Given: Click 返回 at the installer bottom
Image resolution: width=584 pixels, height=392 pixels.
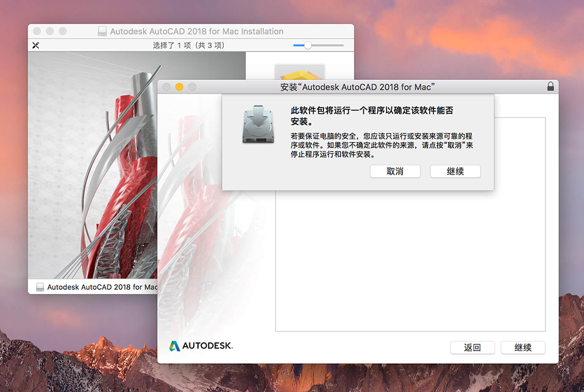Looking at the screenshot, I should coord(472,348).
